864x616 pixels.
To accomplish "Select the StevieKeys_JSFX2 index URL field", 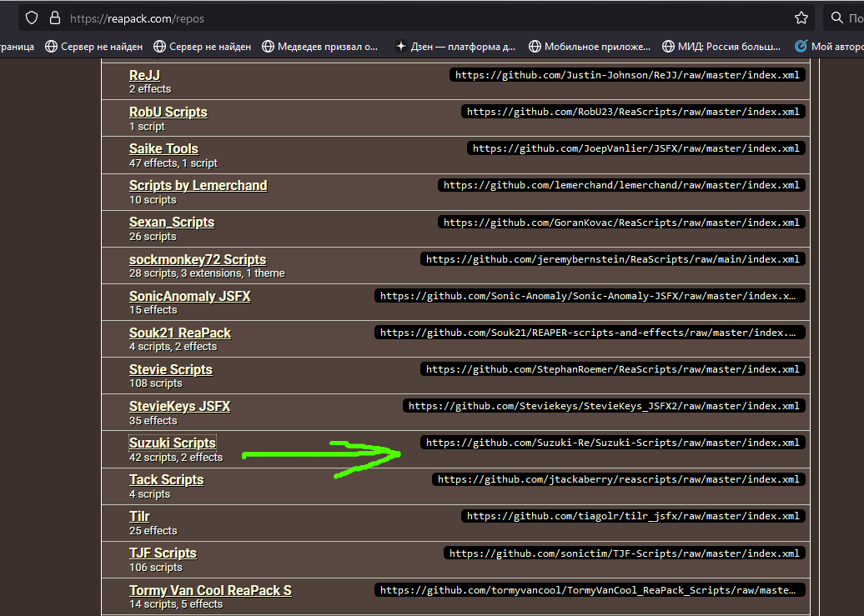I will (604, 406).
